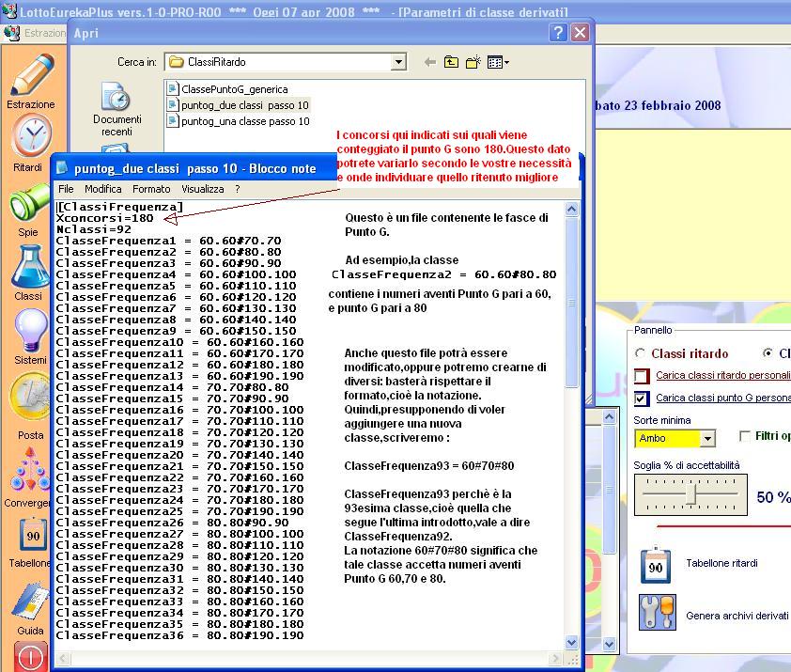Open the Estrazione pencil icon in sidebar
The width and height of the screenshot is (791, 672).
(x=33, y=74)
